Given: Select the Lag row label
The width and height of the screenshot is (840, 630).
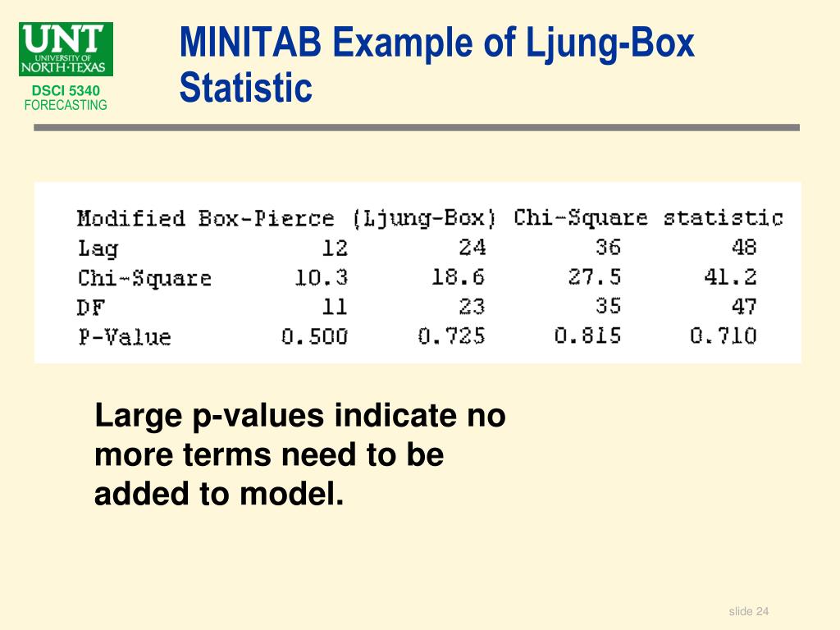Looking at the screenshot, I should click(98, 249).
